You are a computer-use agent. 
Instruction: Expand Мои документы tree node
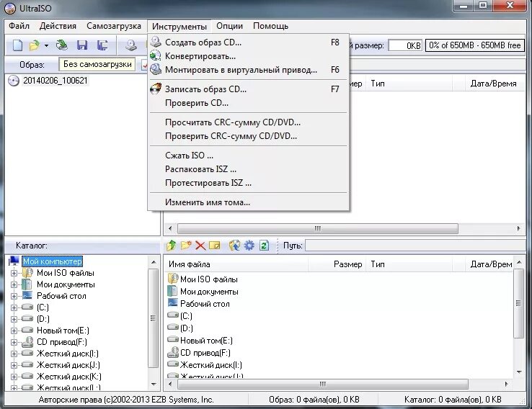[x=14, y=284]
